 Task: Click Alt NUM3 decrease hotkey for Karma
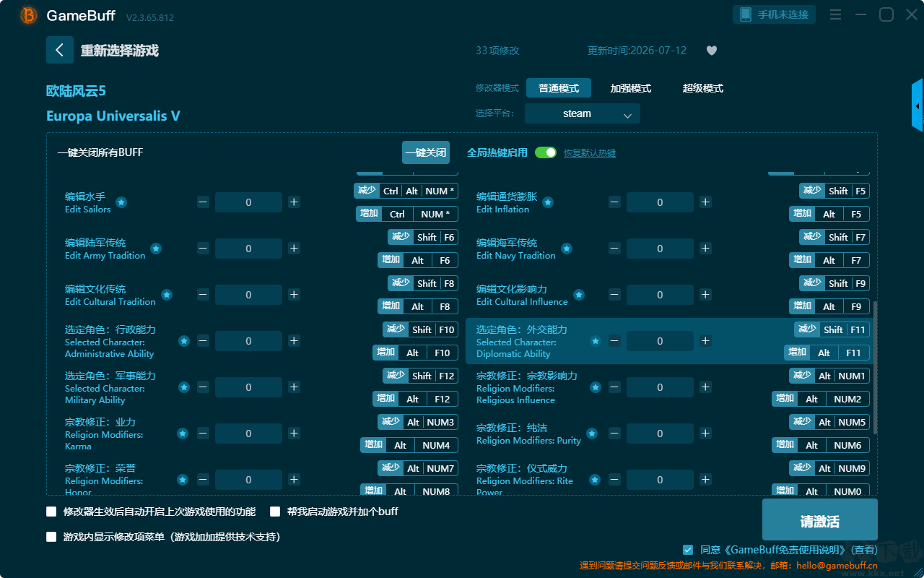click(418, 422)
